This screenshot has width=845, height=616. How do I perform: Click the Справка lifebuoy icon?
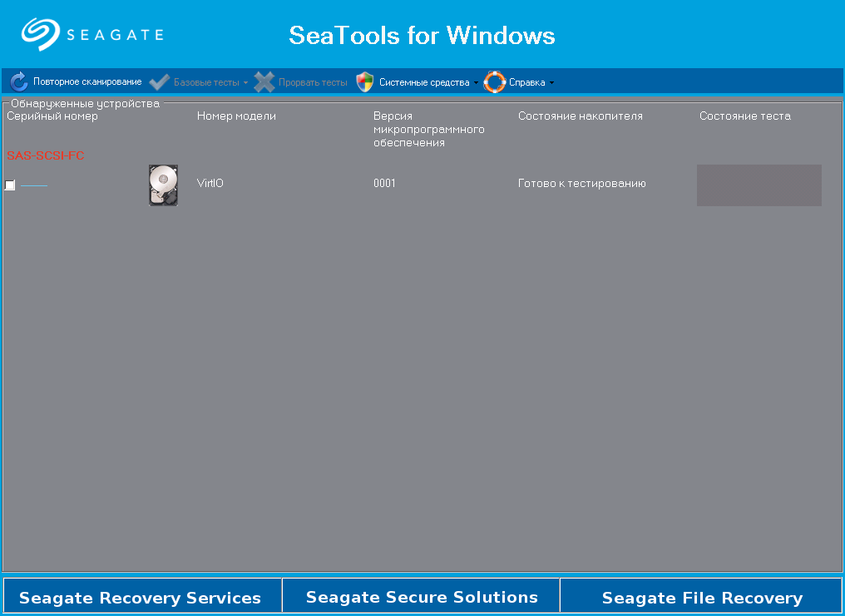click(x=495, y=82)
